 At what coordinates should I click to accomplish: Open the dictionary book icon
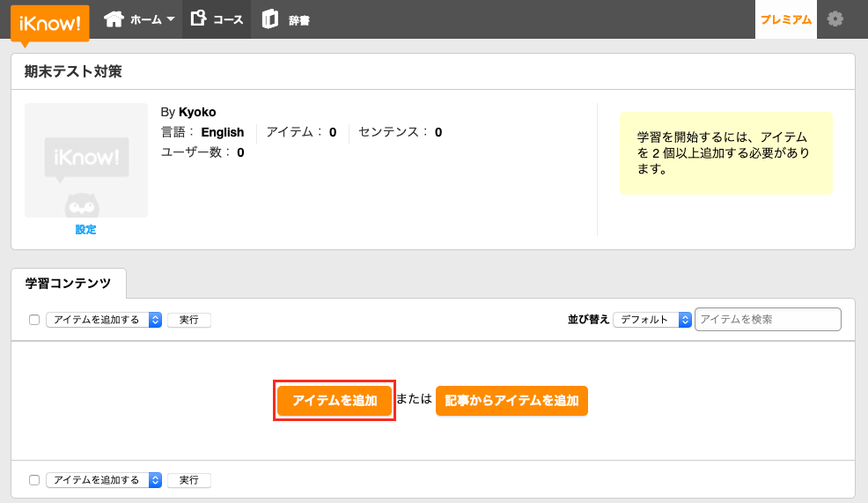(270, 19)
